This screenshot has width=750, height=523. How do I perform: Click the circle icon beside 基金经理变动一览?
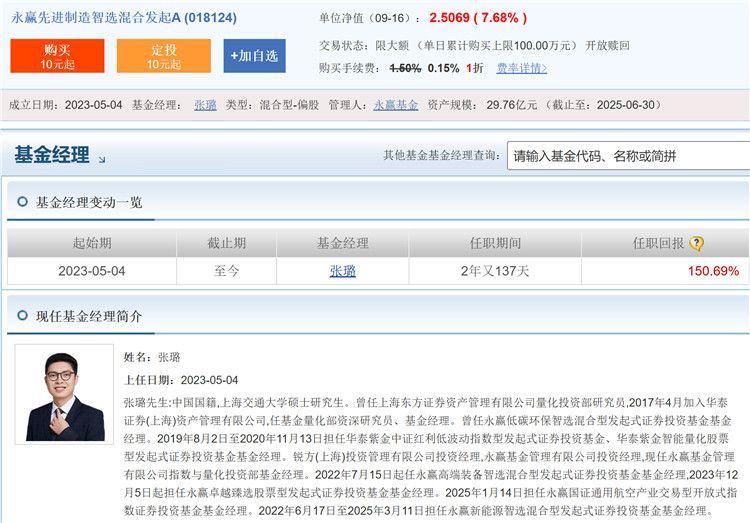[21, 202]
